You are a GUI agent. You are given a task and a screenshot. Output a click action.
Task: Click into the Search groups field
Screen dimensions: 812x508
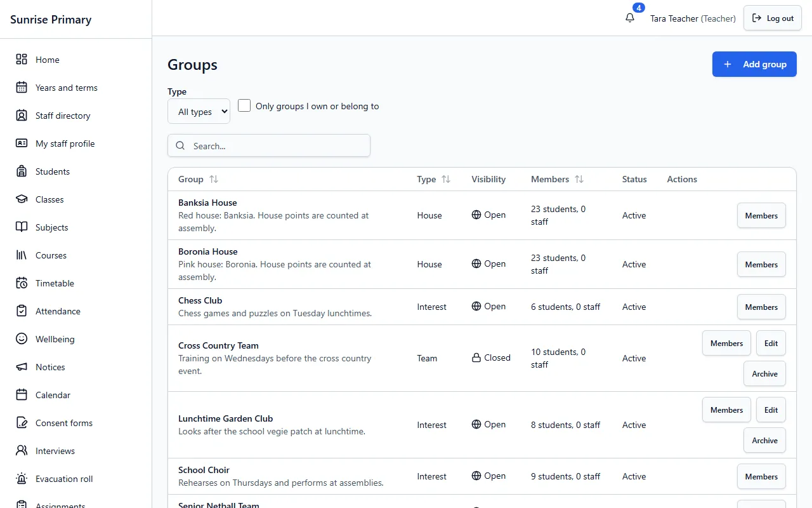coord(269,145)
